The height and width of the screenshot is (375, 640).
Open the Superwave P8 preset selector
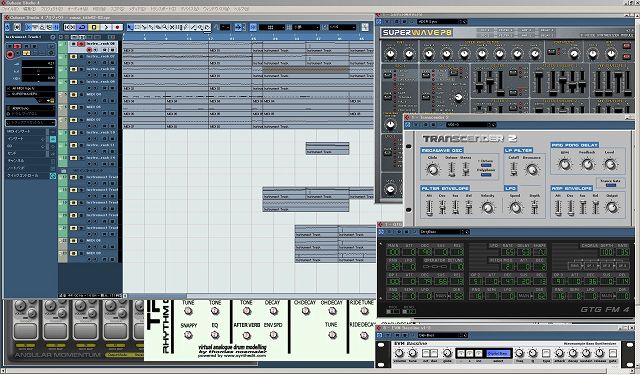pos(442,21)
